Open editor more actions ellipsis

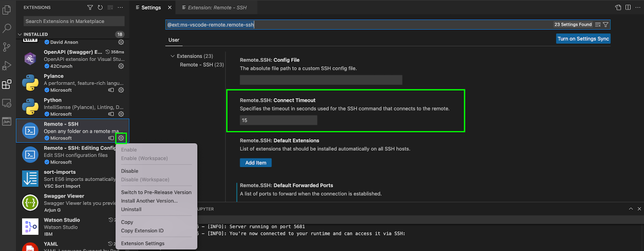pyautogui.click(x=638, y=7)
